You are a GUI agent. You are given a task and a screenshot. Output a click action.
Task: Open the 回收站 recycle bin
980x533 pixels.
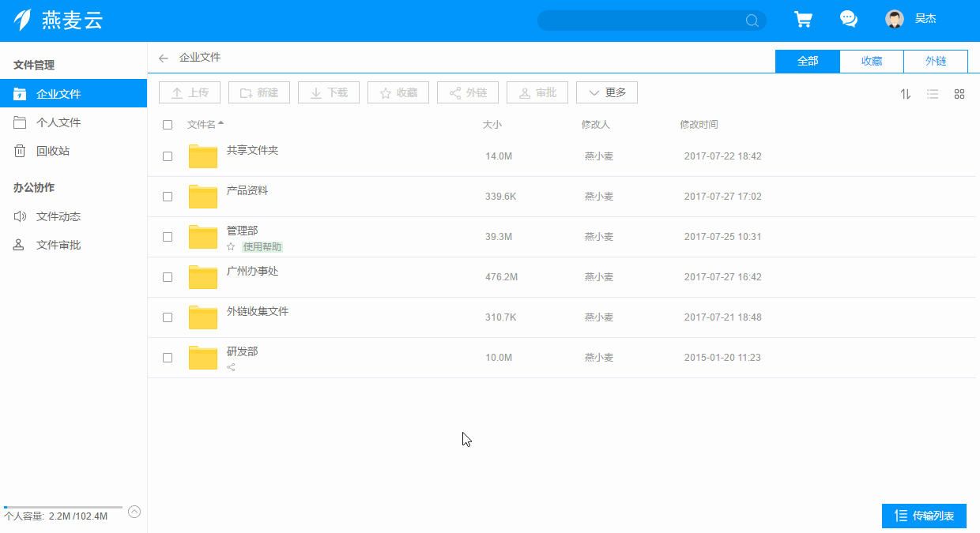click(52, 151)
